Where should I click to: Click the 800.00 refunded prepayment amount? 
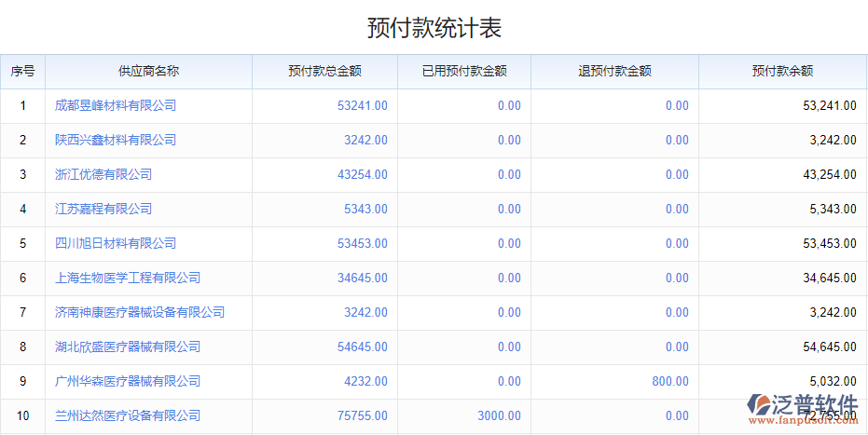[670, 381]
